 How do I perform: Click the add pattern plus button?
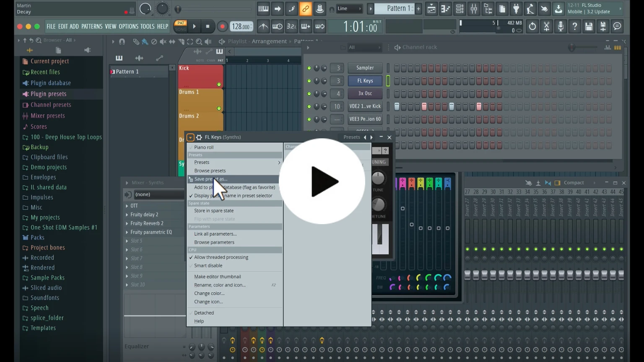click(418, 9)
